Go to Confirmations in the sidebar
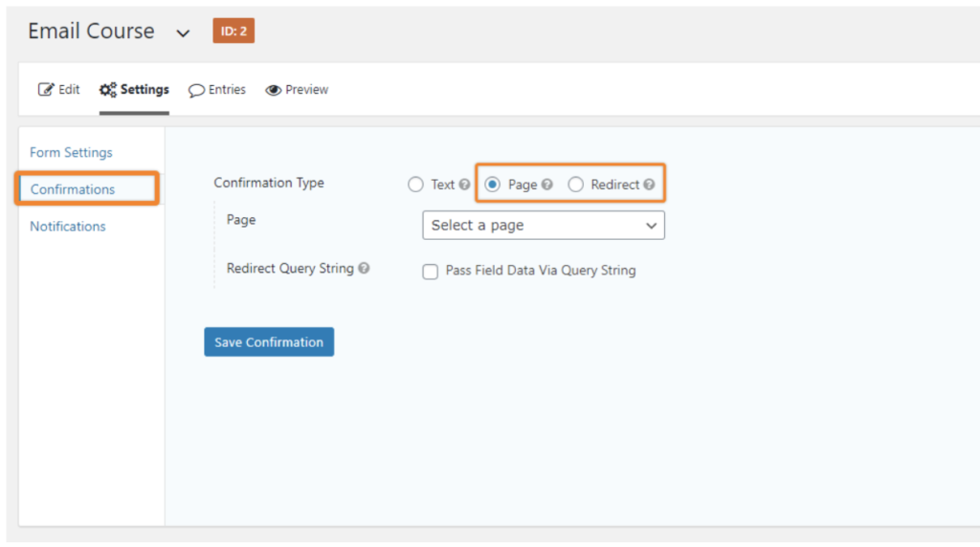 [73, 189]
